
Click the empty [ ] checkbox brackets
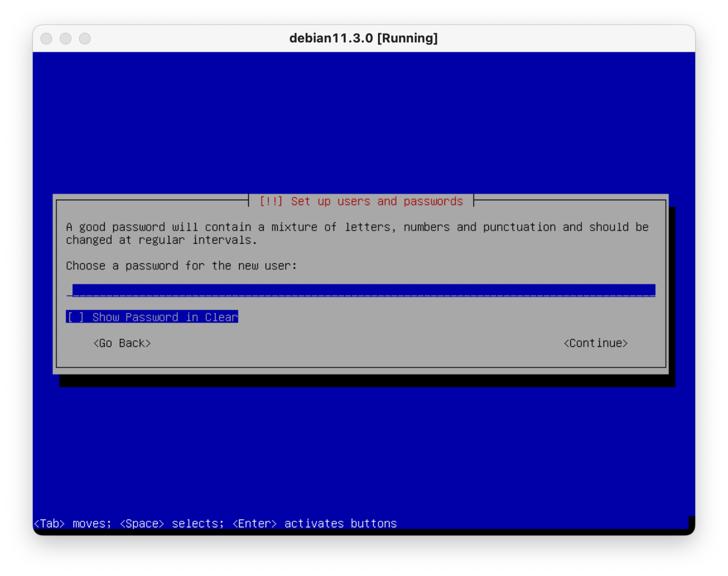[76, 317]
